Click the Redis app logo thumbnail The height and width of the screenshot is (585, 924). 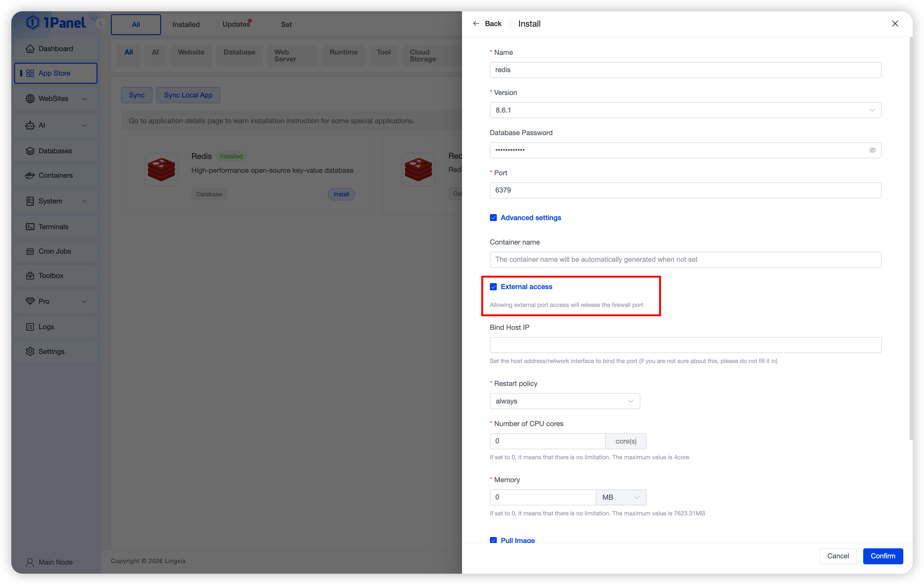pyautogui.click(x=161, y=170)
